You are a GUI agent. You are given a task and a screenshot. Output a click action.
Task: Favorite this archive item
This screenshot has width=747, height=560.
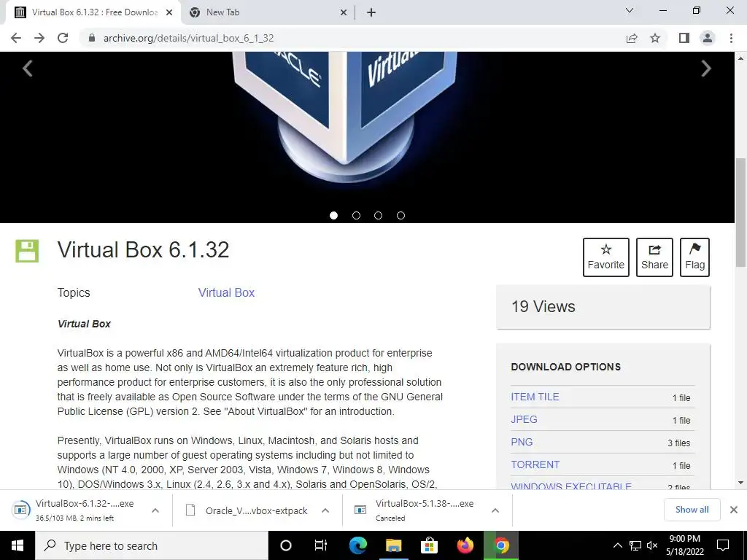pos(606,257)
